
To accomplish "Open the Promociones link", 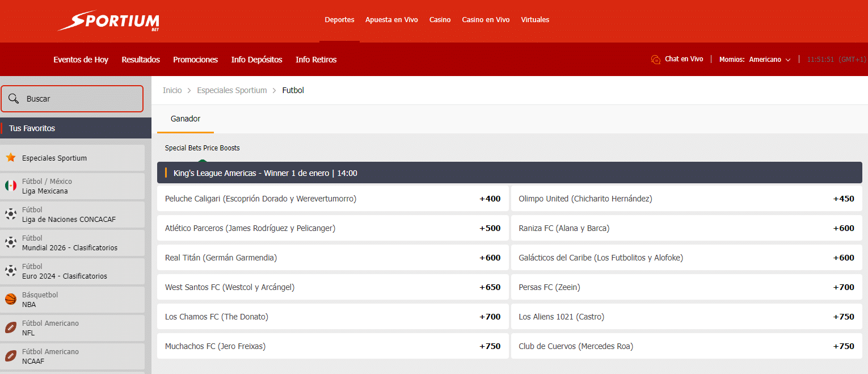I will (x=195, y=60).
